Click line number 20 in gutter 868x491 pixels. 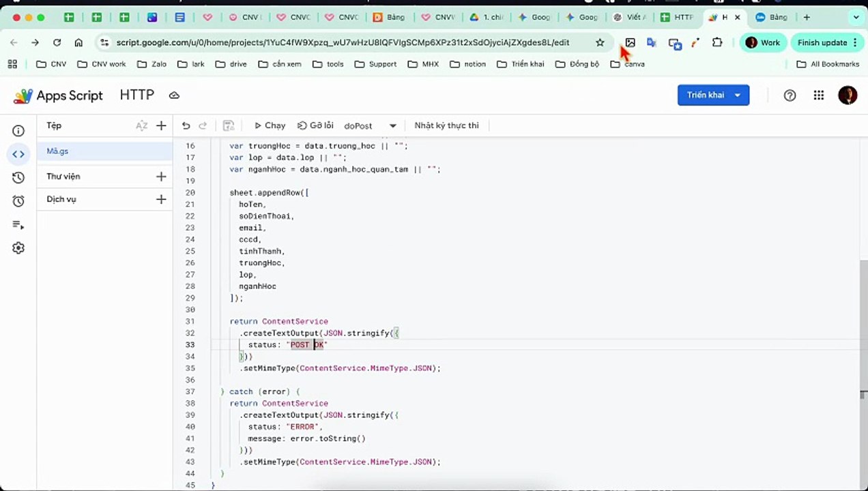coord(190,193)
